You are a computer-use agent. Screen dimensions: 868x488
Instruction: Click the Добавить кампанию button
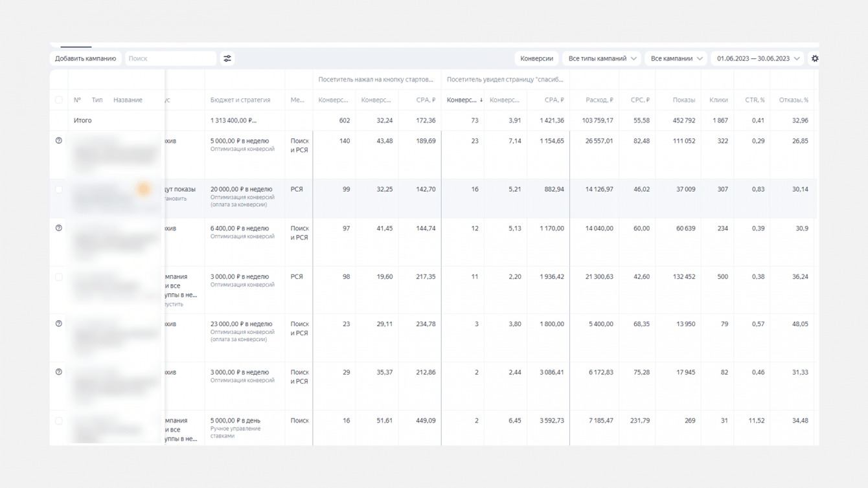86,59
